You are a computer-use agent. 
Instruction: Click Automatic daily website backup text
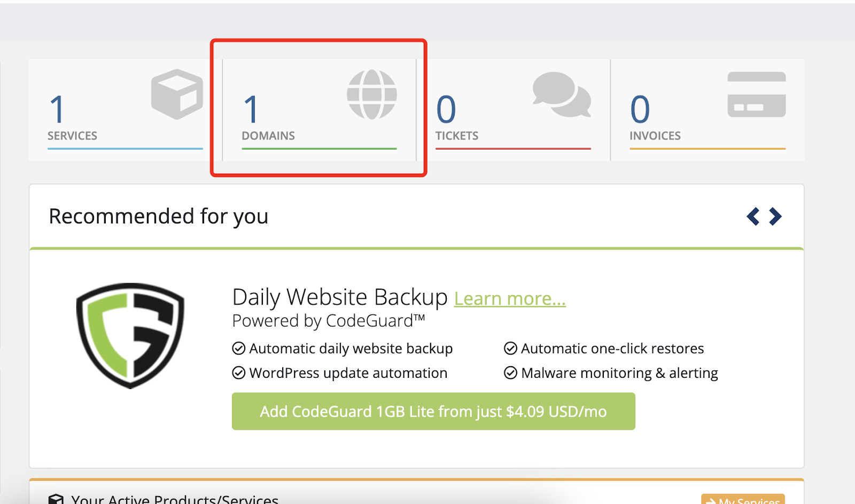point(351,348)
